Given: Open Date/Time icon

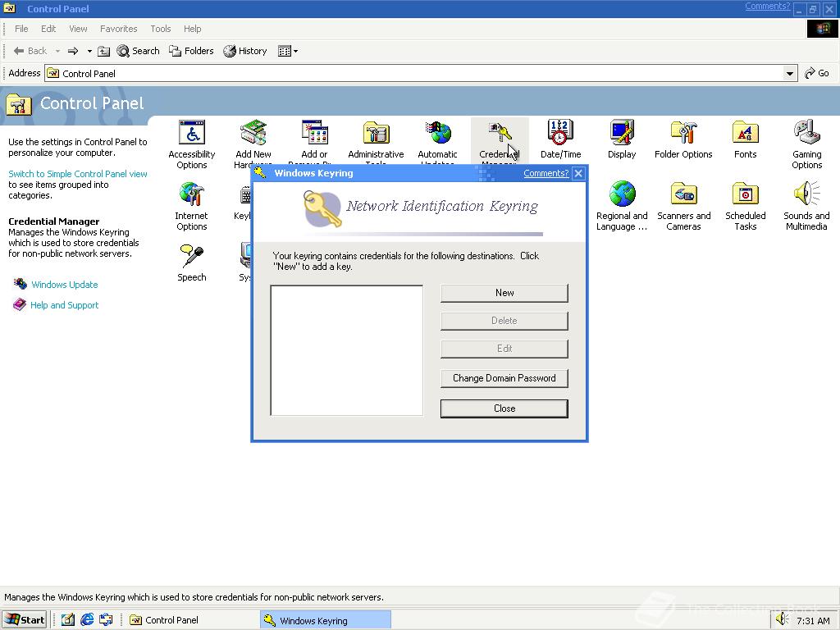Looking at the screenshot, I should coord(560,139).
